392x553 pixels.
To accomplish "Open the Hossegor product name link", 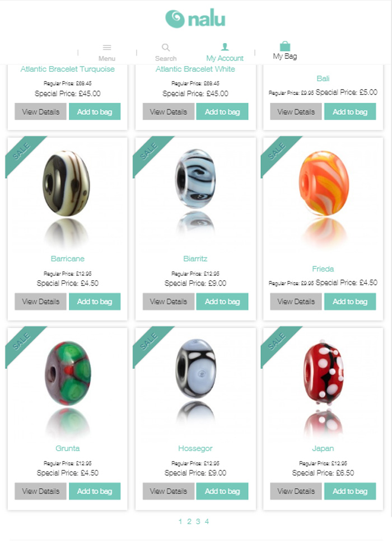I will (195, 448).
